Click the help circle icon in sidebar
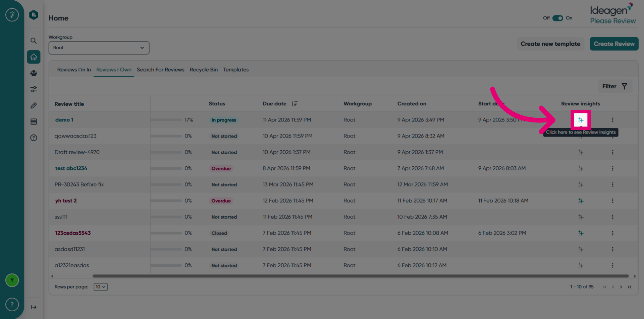 pos(34,138)
